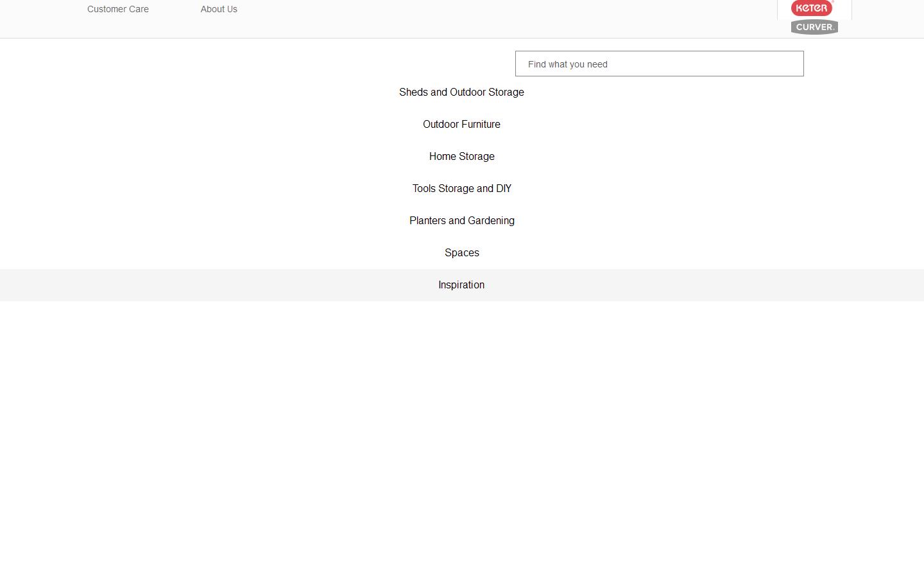Open Planters and Gardening category
Screen dimensions: 924x578
coord(461,221)
